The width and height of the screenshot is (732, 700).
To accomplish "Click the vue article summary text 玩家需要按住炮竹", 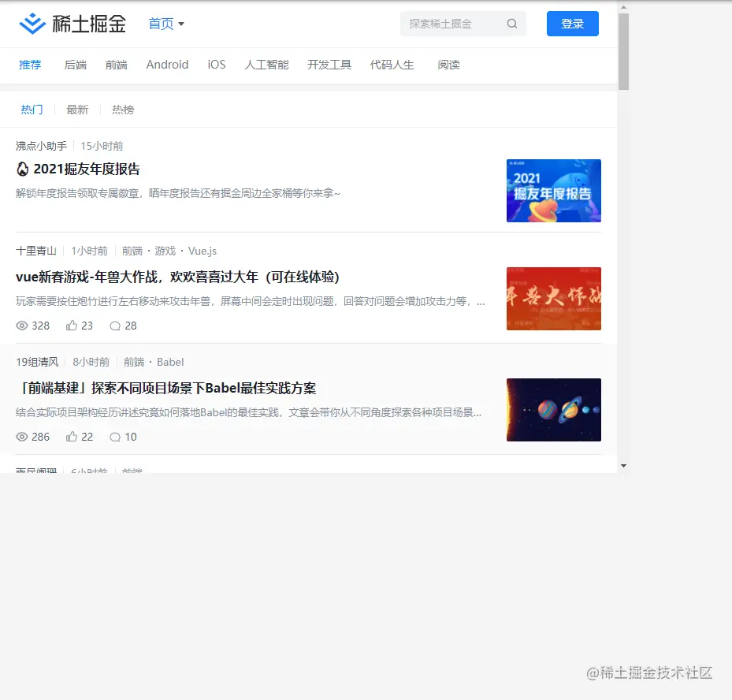I will [251, 301].
